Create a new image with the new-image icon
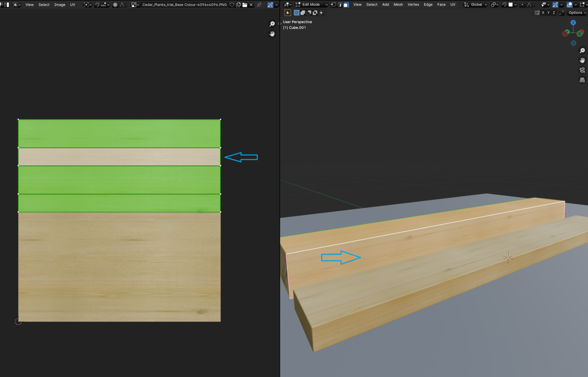Screen dimensions: 588x377 (238, 5)
